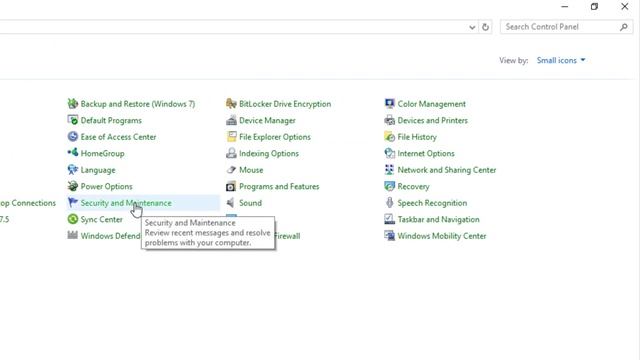Screen dimensions: 640x360
Task: Open the Windows Mobility Center icon
Action: click(x=389, y=236)
